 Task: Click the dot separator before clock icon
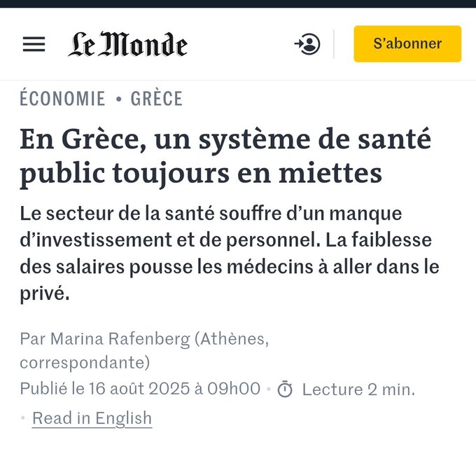pyautogui.click(x=269, y=389)
